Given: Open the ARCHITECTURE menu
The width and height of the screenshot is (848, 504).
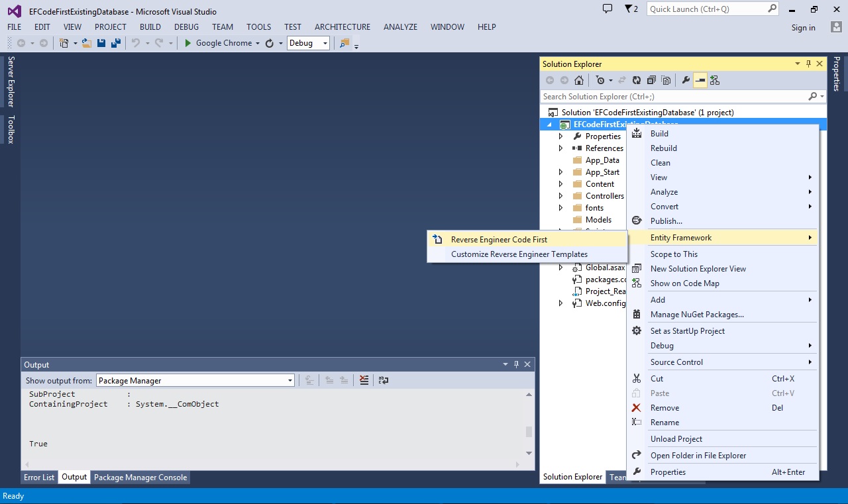Looking at the screenshot, I should pos(343,27).
